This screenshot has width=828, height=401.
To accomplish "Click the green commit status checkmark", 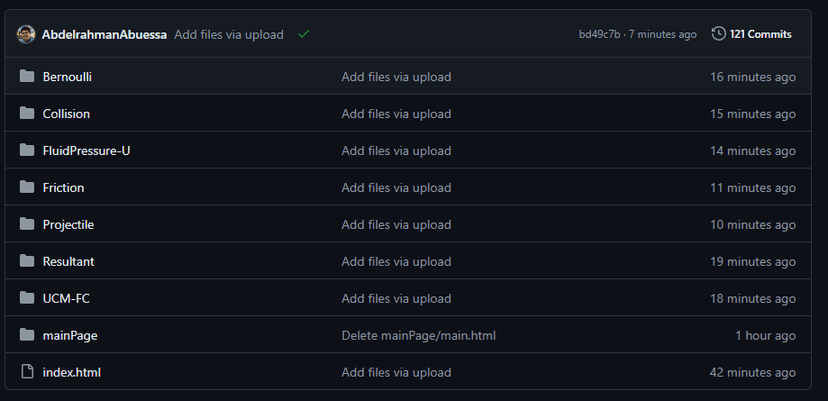I will 303,34.
